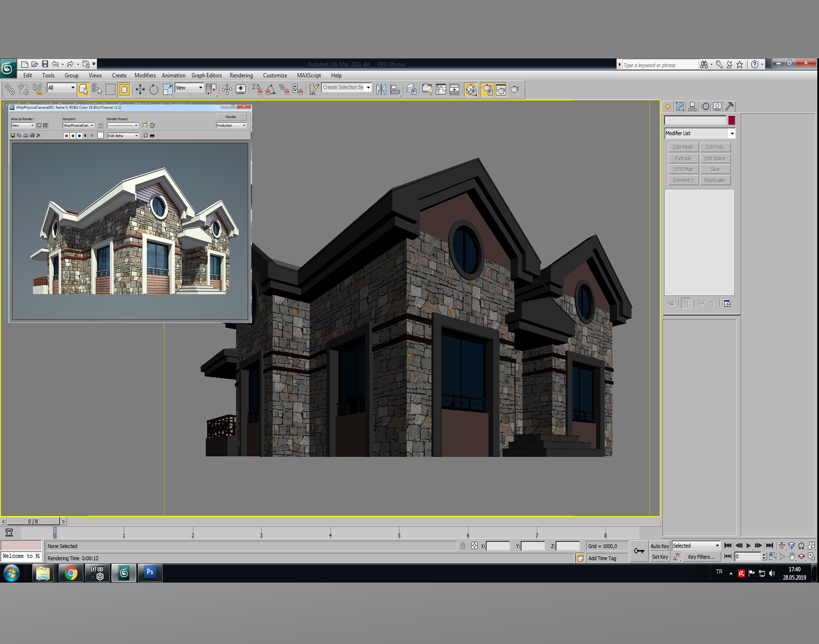
Task: Open Curve Editor from toolbar
Action: click(x=441, y=89)
